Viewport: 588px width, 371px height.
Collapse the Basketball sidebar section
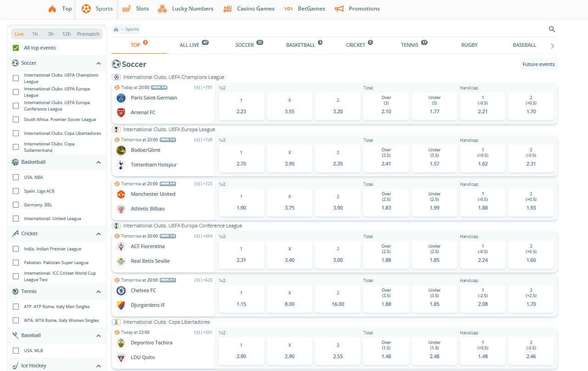(98, 162)
